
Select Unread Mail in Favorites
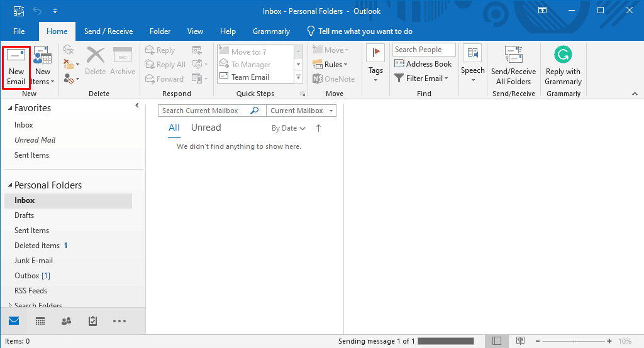tap(35, 140)
